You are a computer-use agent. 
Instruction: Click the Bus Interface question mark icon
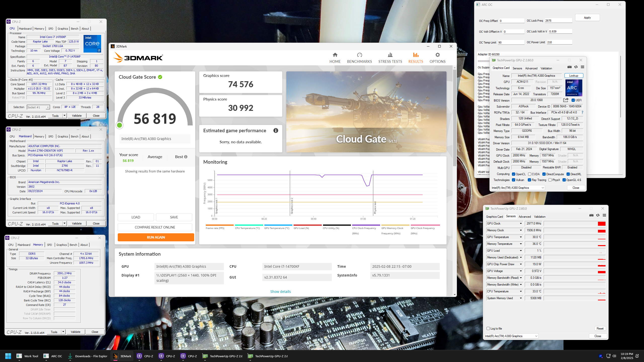click(x=582, y=112)
